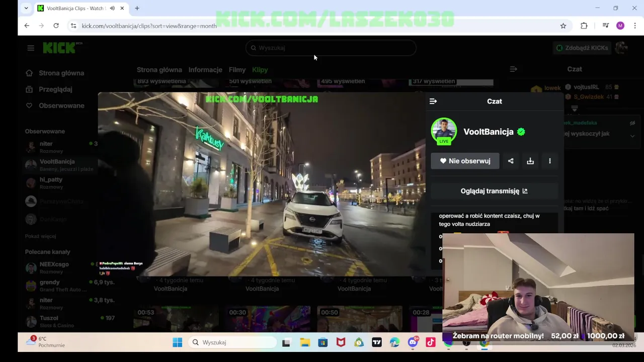Switch to the Klipy tab
Image resolution: width=644 pixels, height=362 pixels.
(x=260, y=70)
